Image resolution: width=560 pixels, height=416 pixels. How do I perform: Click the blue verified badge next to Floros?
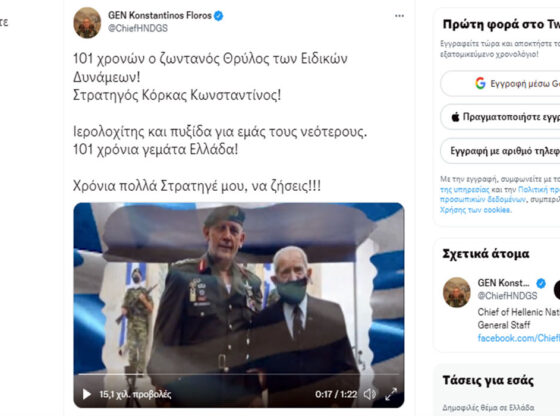(219, 16)
